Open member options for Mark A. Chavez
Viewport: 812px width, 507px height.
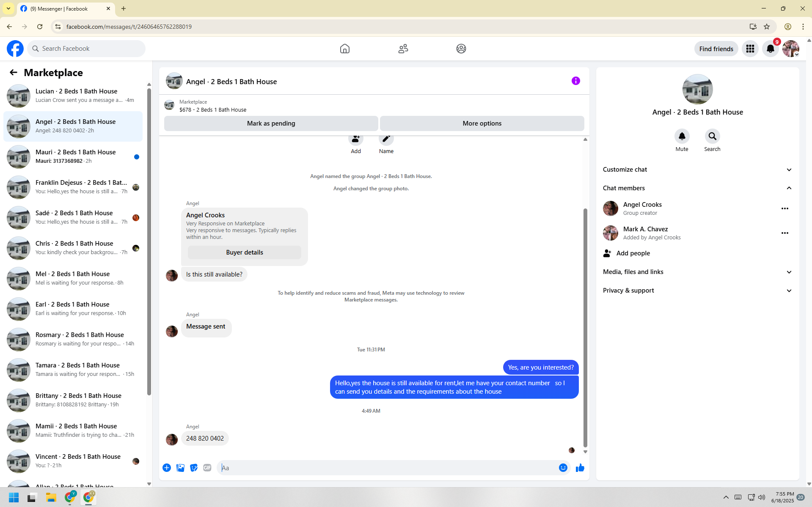click(x=785, y=233)
